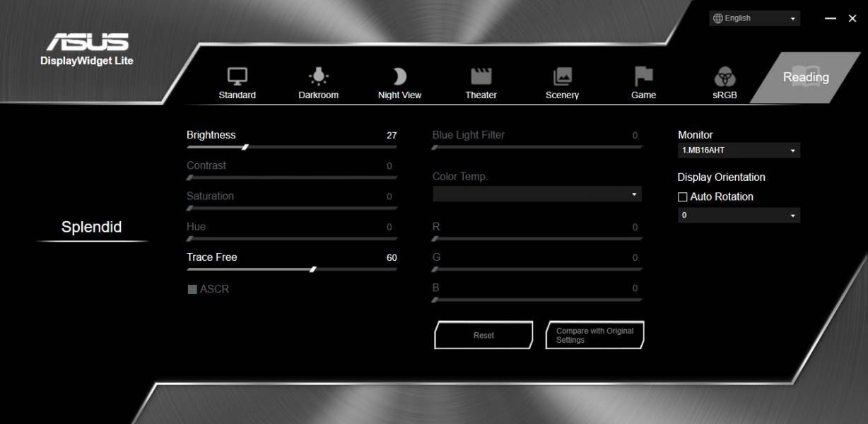Click the G color slider
This screenshot has height=424, width=868.
click(537, 269)
